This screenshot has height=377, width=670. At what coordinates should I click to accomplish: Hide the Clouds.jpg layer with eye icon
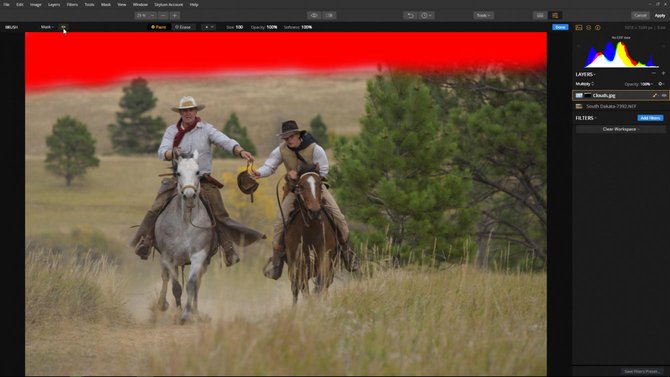click(664, 95)
